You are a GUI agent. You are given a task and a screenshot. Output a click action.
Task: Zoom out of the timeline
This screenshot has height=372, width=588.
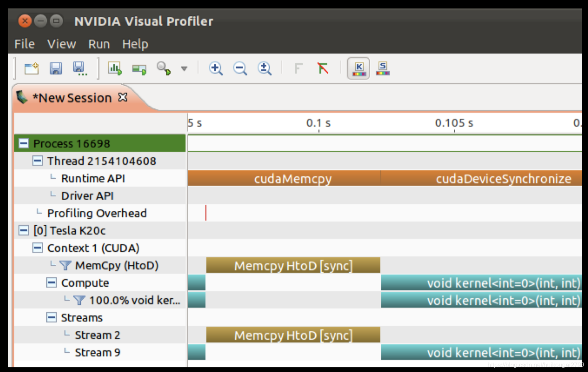point(240,69)
